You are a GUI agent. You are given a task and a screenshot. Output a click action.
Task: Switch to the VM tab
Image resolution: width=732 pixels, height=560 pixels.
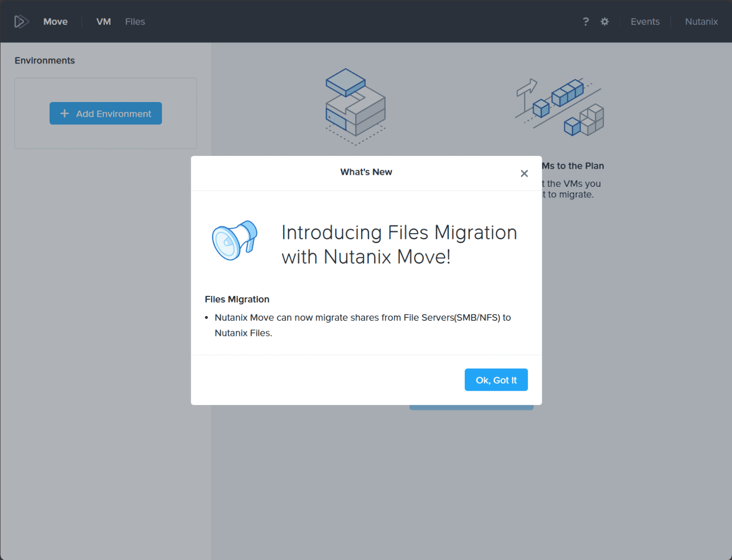103,21
